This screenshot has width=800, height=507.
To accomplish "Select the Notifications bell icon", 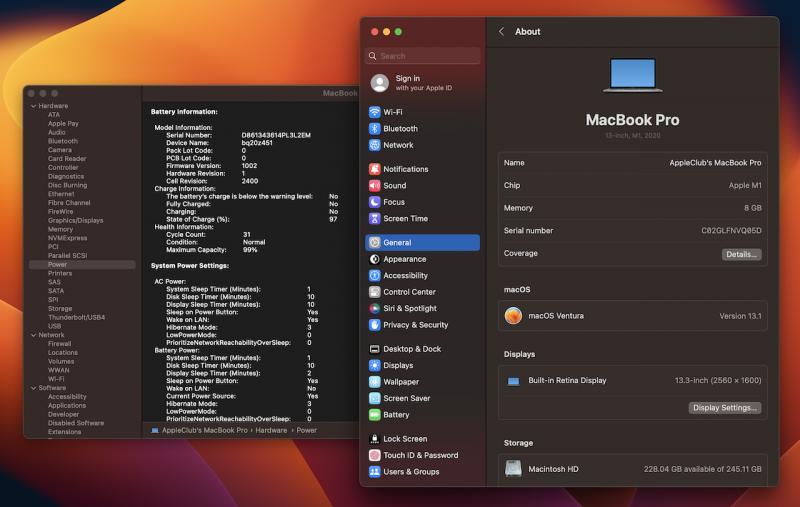I will (374, 169).
